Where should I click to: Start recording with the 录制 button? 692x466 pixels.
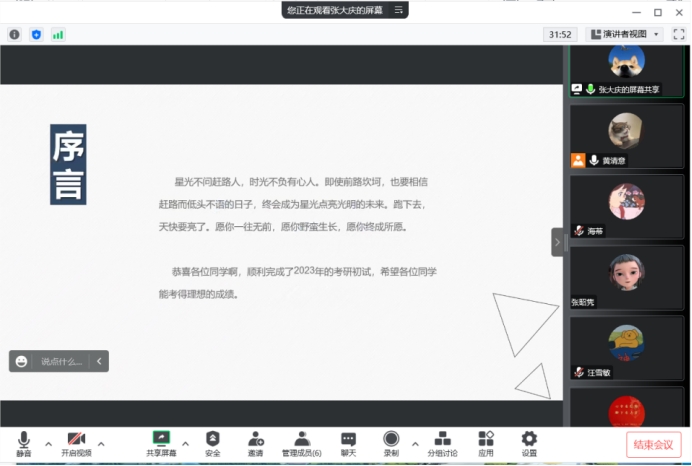[391, 443]
